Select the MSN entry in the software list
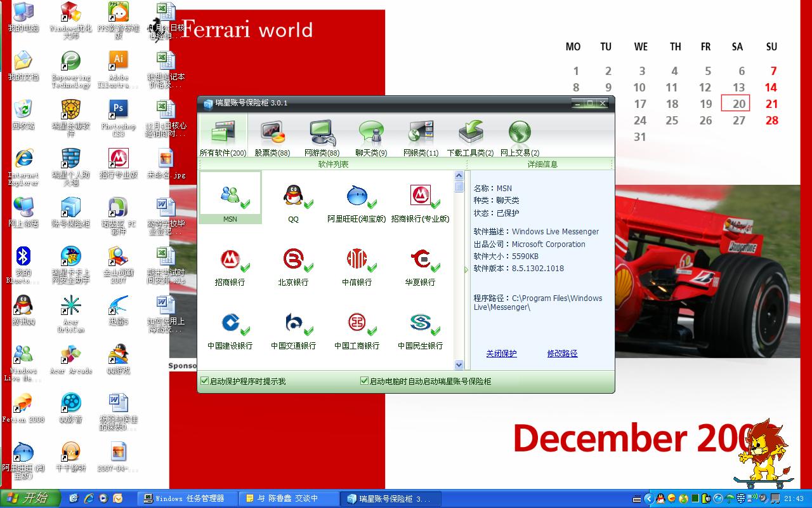812x508 pixels. click(x=230, y=197)
